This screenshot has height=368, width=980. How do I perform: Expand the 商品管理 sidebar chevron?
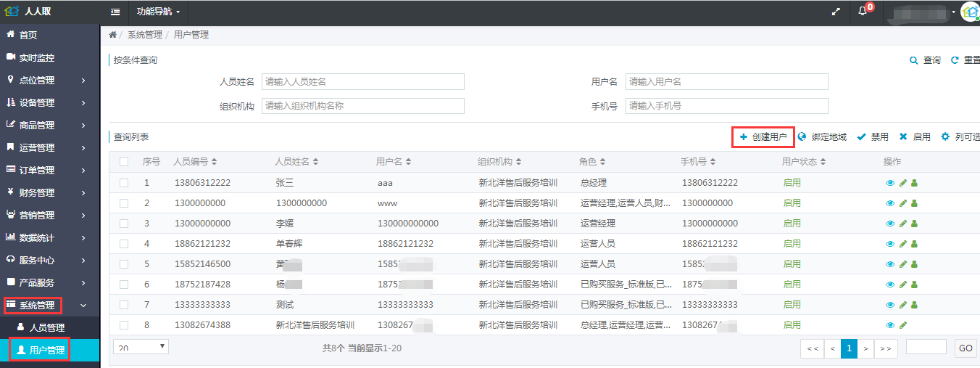tap(84, 126)
